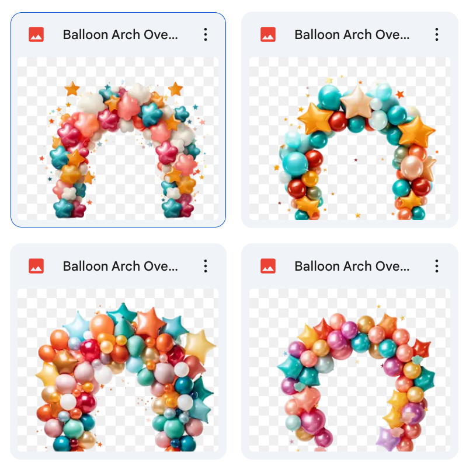Open the dense orange and teal star arch thumbnail
Image resolution: width=466 pixels, height=476 pixels.
[118, 370]
